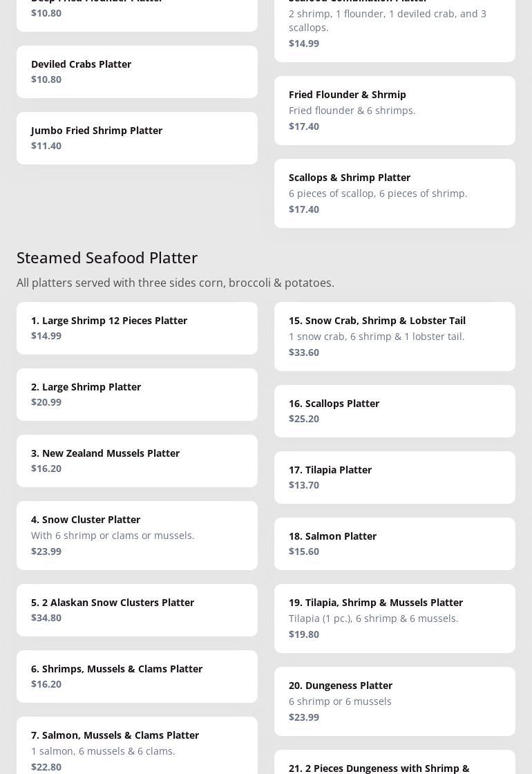Select the $14.99 seafood combination card
Viewport: 532px width, 774px height.
pos(395,28)
